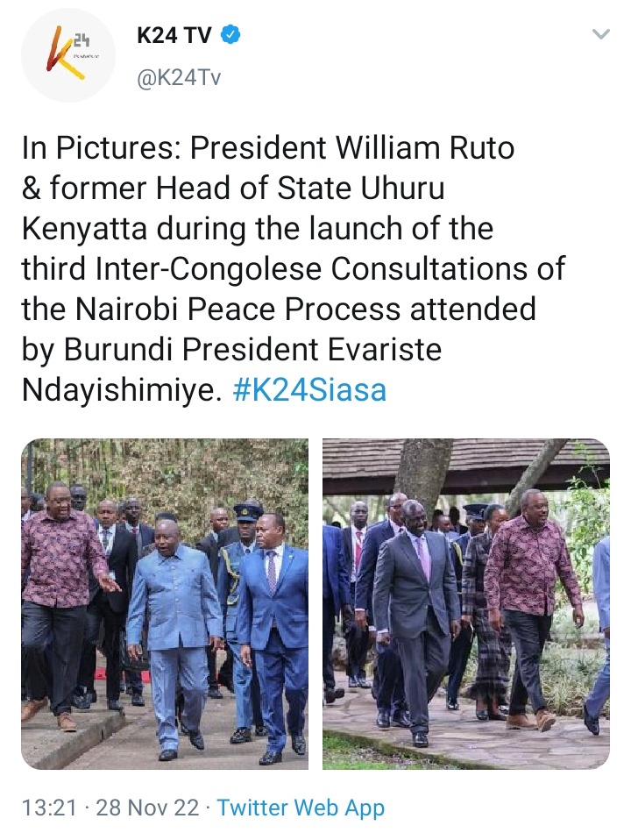Visit the @K24Tv handle

(179, 78)
